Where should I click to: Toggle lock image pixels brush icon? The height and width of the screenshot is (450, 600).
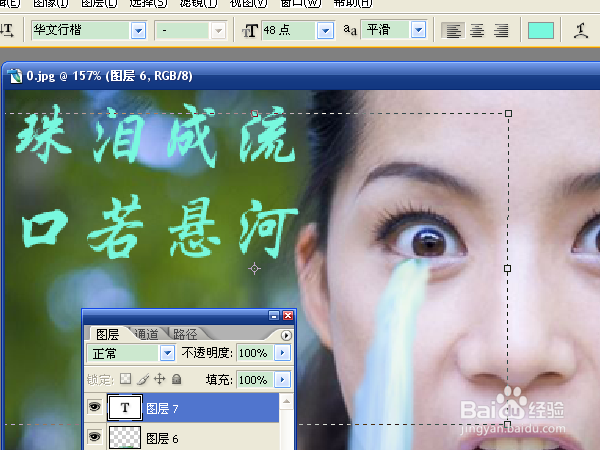(143, 379)
